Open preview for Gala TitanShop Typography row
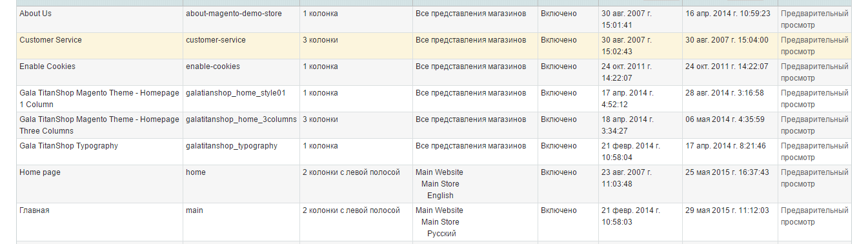 pyautogui.click(x=814, y=152)
